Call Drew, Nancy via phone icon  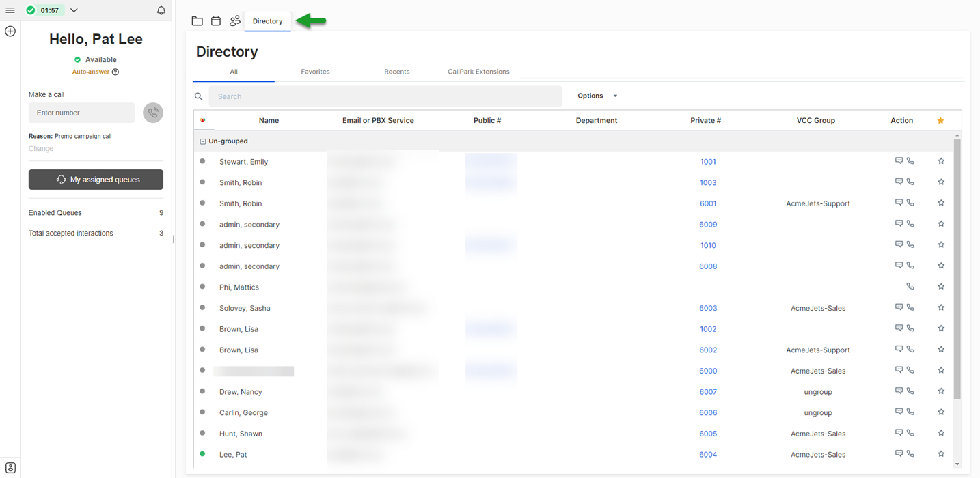pyautogui.click(x=910, y=391)
